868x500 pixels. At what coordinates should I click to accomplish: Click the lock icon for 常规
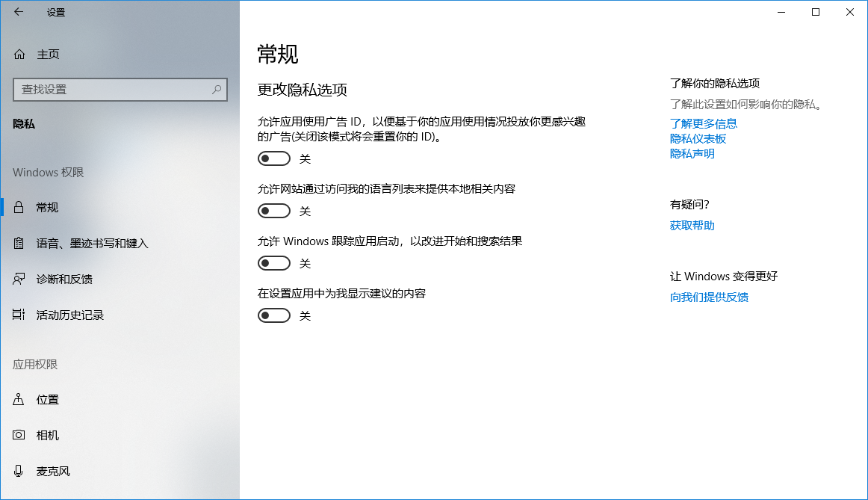pos(19,207)
